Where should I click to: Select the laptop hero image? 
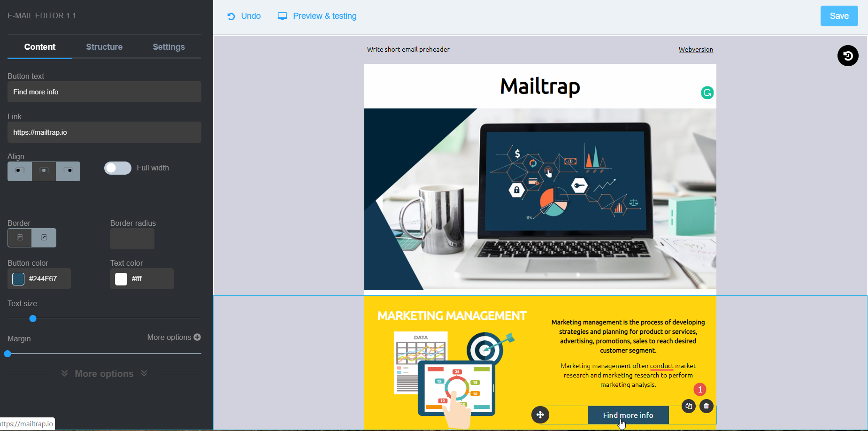[x=540, y=199]
